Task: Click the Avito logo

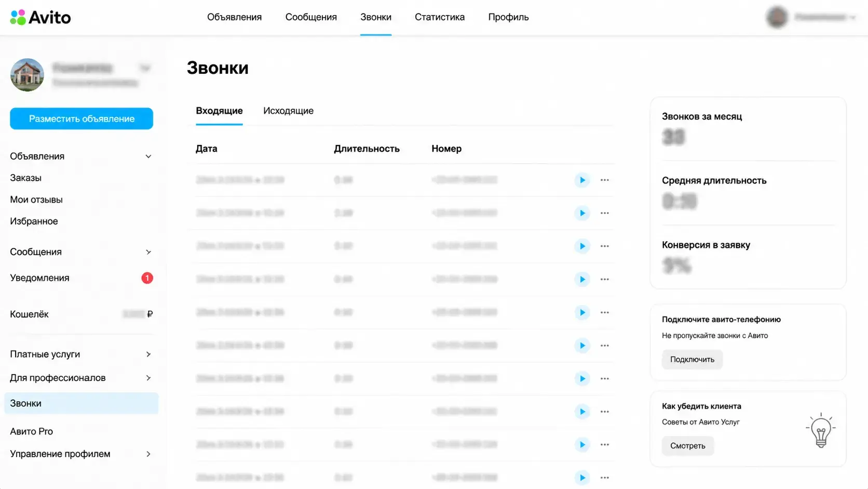Action: click(40, 17)
